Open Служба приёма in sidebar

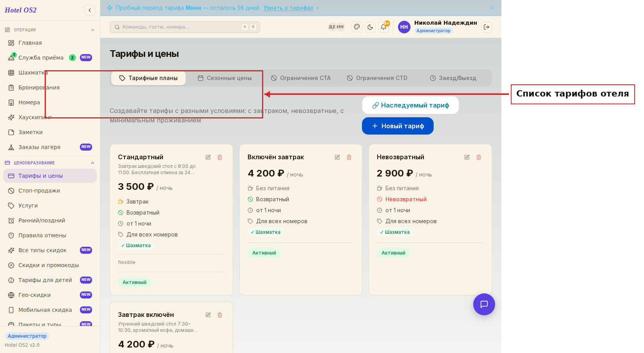[x=50, y=58]
